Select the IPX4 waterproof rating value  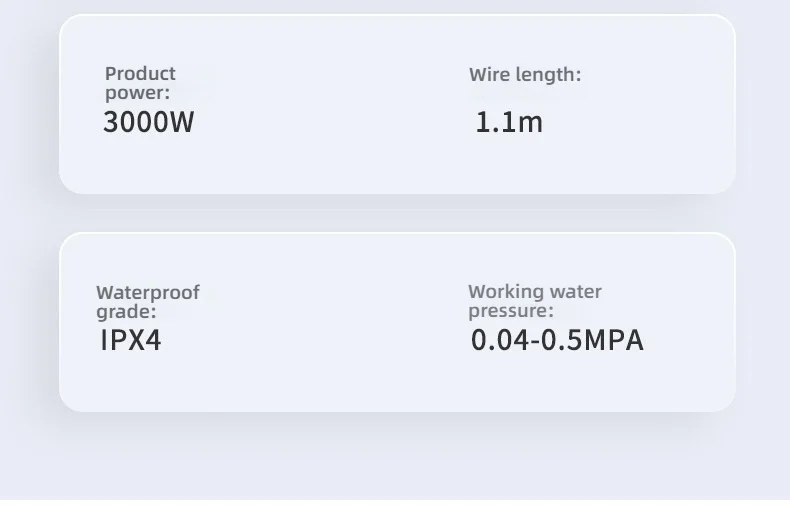pyautogui.click(x=131, y=340)
